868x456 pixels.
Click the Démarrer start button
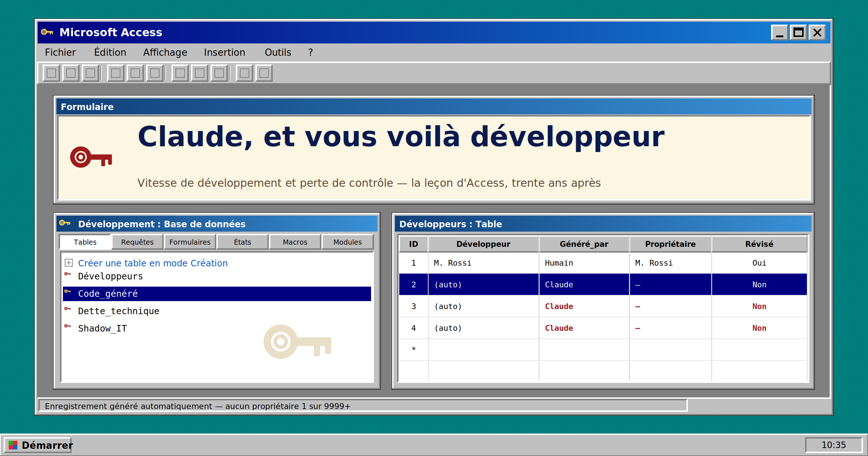38,445
